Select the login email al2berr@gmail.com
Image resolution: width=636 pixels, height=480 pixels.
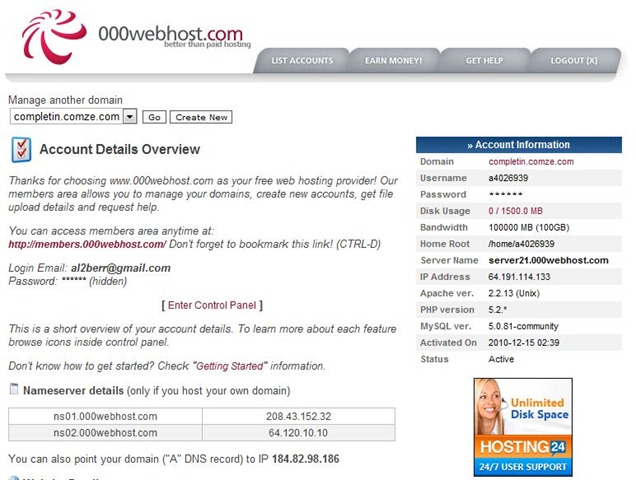pos(121,268)
